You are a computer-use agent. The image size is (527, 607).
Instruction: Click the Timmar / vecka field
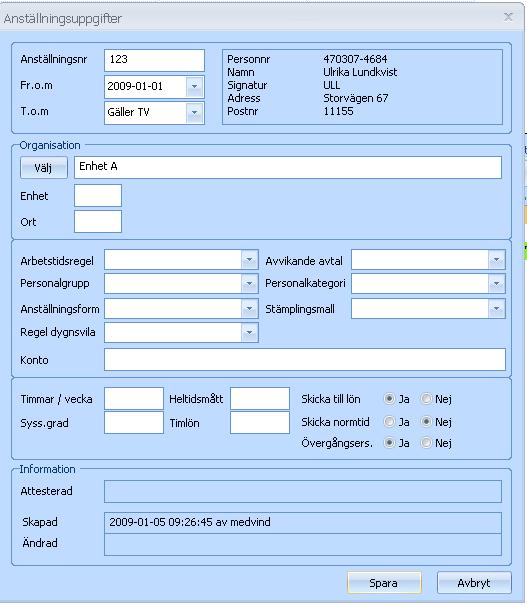(x=134, y=398)
